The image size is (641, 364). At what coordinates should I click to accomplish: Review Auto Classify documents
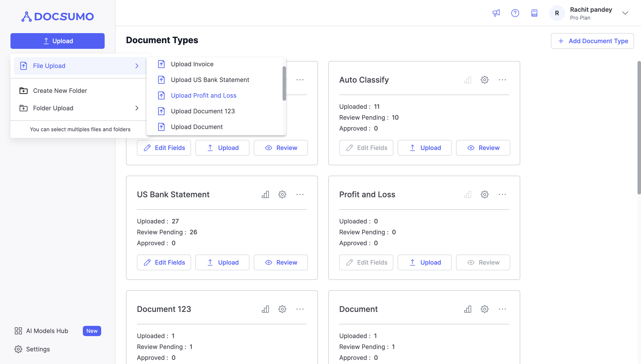tap(483, 148)
